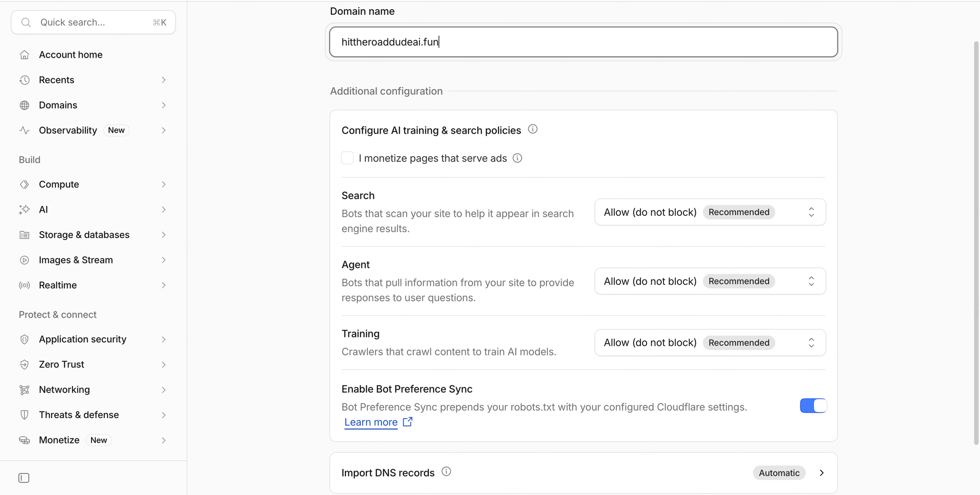Open the Observability section label
The image size is (980, 495).
(x=68, y=130)
